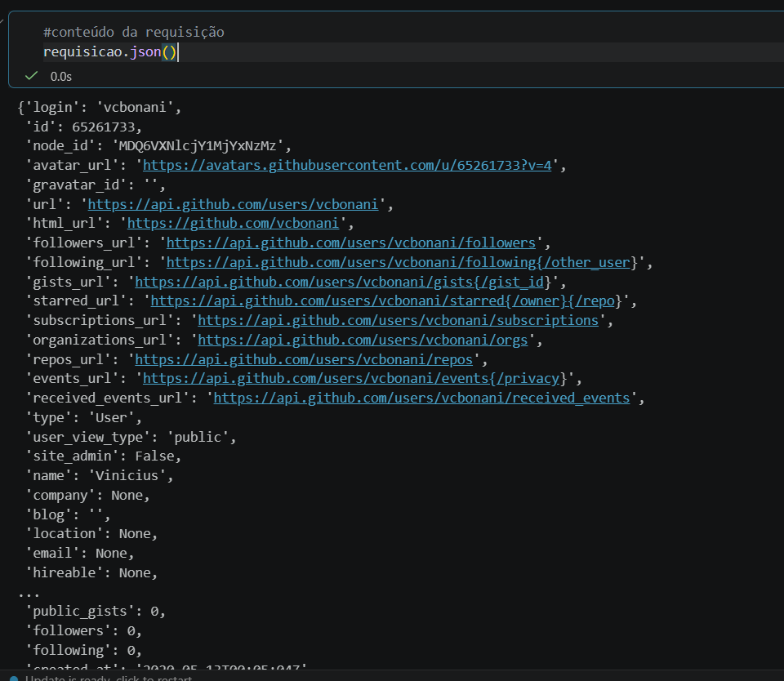Image resolution: width=784 pixels, height=681 pixels.
Task: Open the events_url API link
Action: [350, 379]
